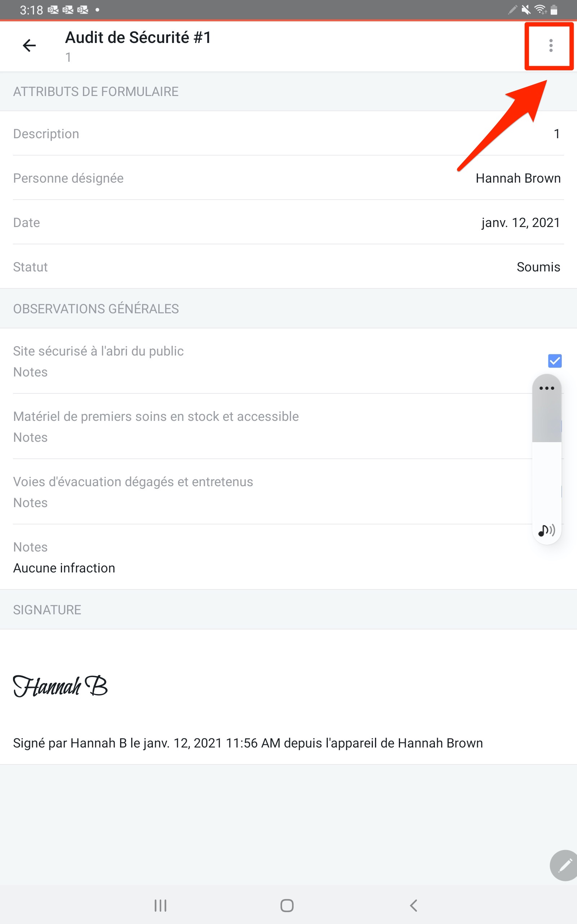Image resolution: width=577 pixels, height=924 pixels.
Task: Open Android recent apps button
Action: coord(160,905)
